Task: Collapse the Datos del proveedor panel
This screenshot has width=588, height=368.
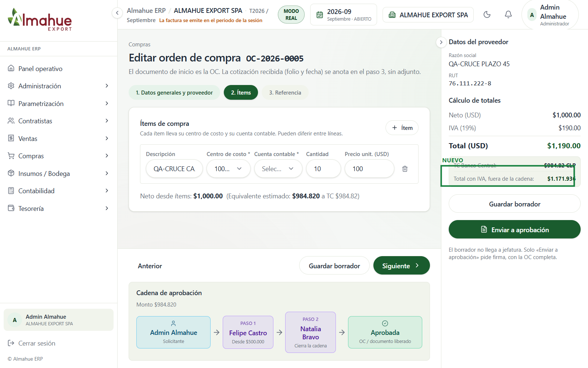Action: point(441,42)
